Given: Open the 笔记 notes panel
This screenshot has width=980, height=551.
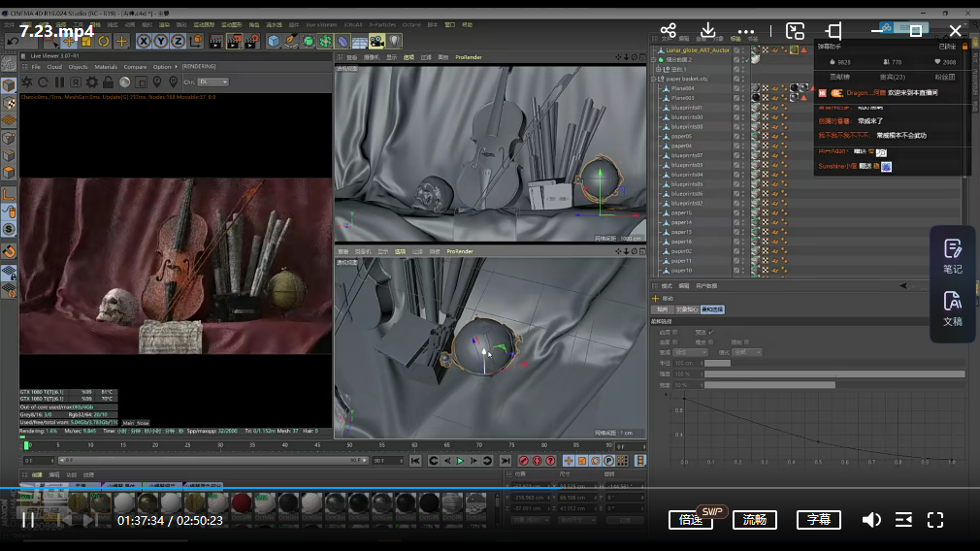Looking at the screenshot, I should click(x=953, y=257).
